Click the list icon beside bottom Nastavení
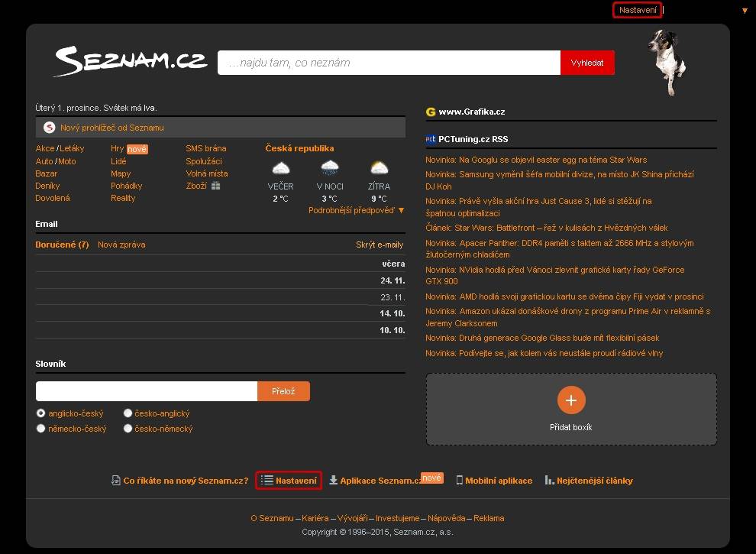 267,480
